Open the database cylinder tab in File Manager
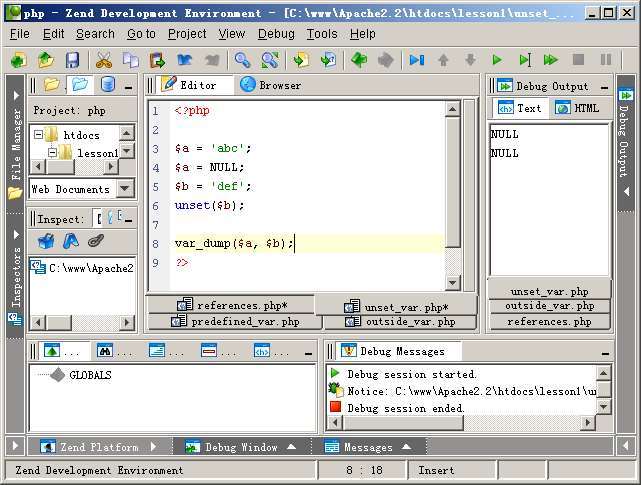This screenshot has height=485, width=641. [x=108, y=85]
